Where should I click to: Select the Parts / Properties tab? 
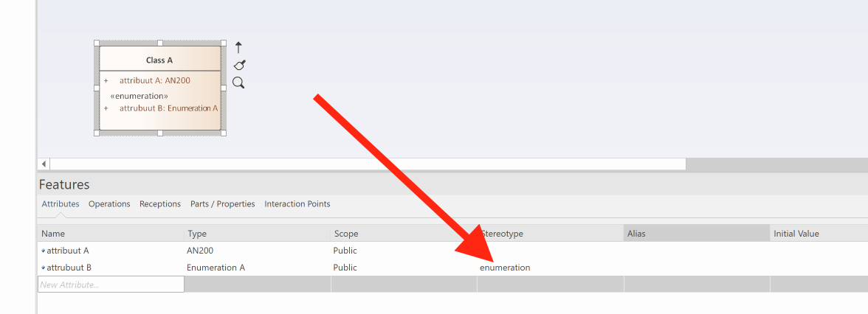pos(222,204)
